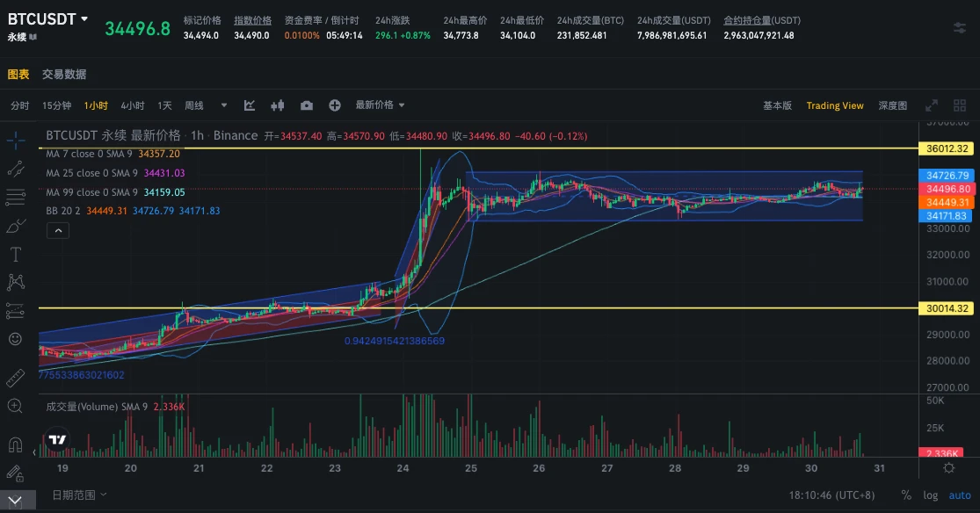Screen dimensions: 980x513
Task: Open the indicators chart icon
Action: point(250,105)
